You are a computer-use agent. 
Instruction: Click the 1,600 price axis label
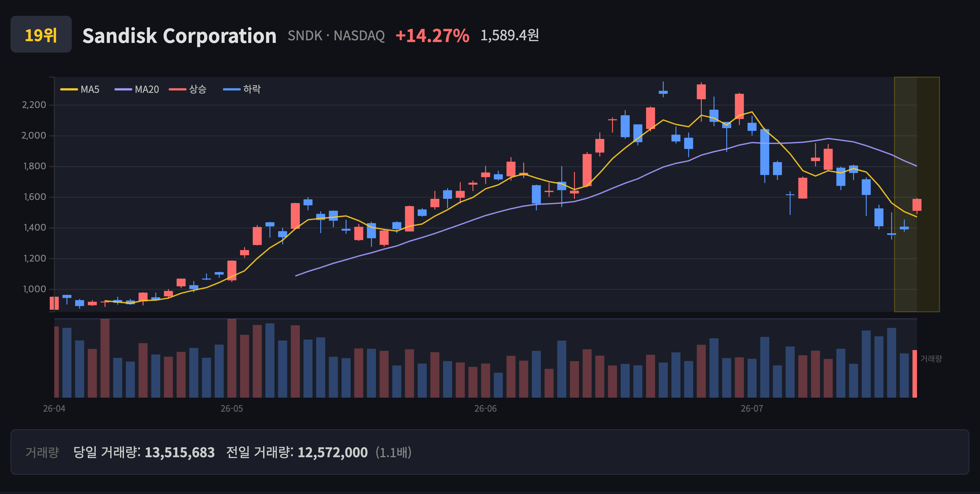(x=35, y=197)
